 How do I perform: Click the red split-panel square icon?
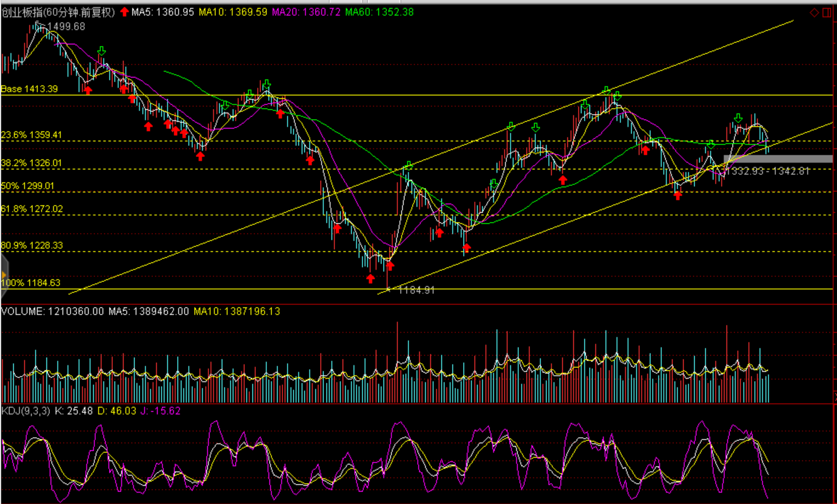(x=826, y=12)
